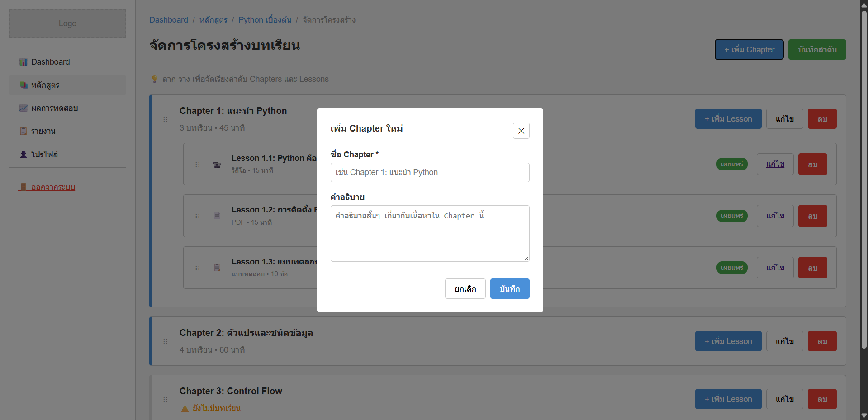Click the รายงาน report icon in the sidebar
The width and height of the screenshot is (868, 420).
pyautogui.click(x=23, y=131)
